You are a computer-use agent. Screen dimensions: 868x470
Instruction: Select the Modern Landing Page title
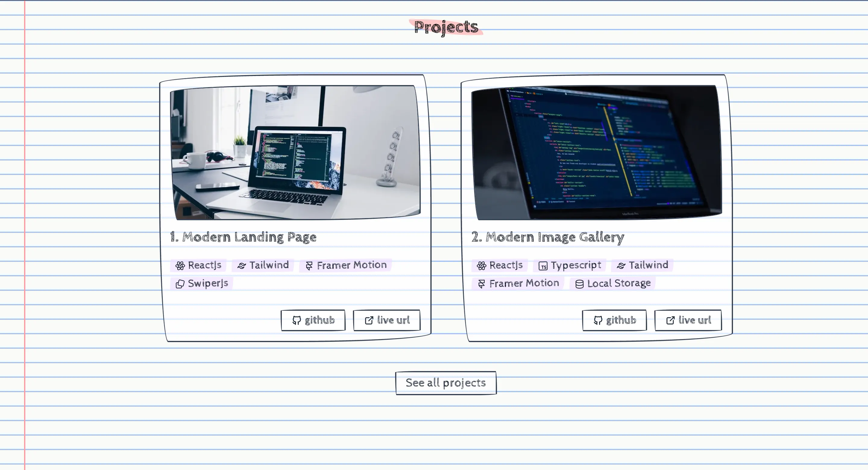(x=243, y=237)
